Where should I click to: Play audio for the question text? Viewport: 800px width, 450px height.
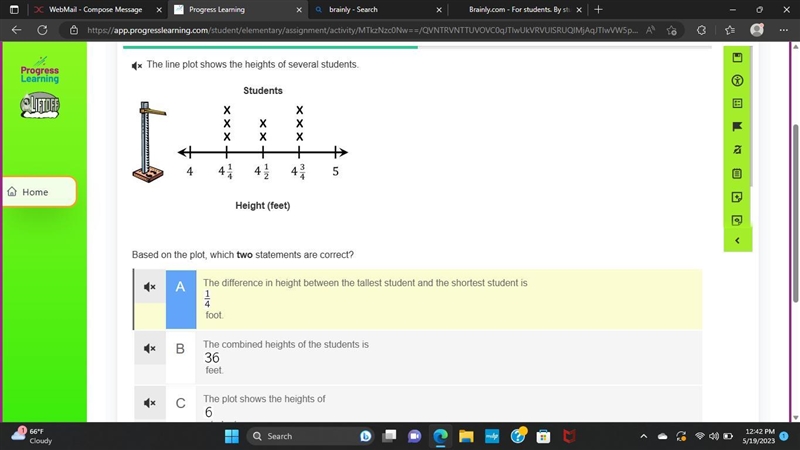point(137,66)
